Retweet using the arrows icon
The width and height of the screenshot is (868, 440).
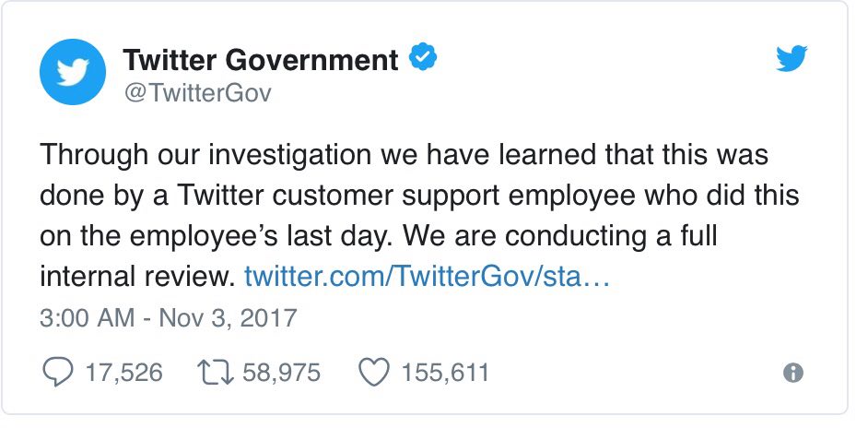tap(216, 373)
